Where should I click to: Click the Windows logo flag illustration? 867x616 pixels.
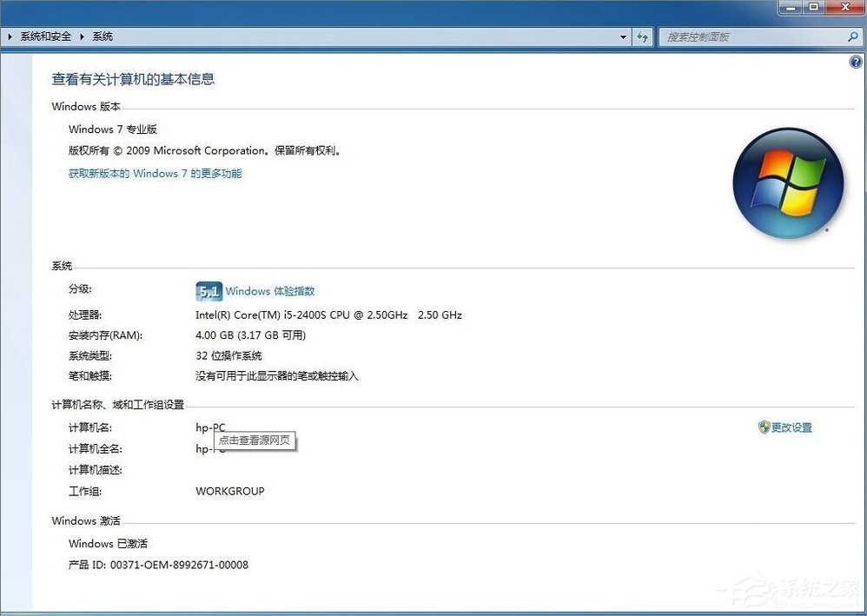click(787, 183)
